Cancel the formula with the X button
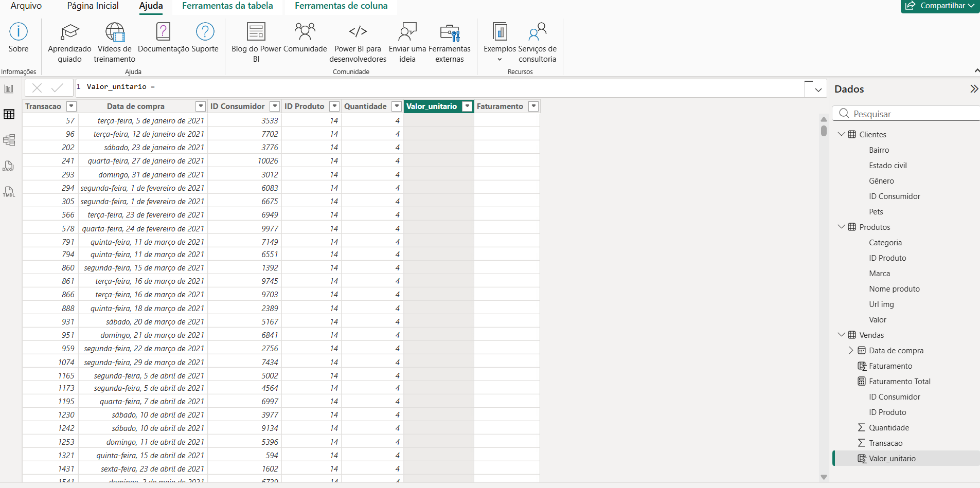This screenshot has width=980, height=488. point(37,88)
